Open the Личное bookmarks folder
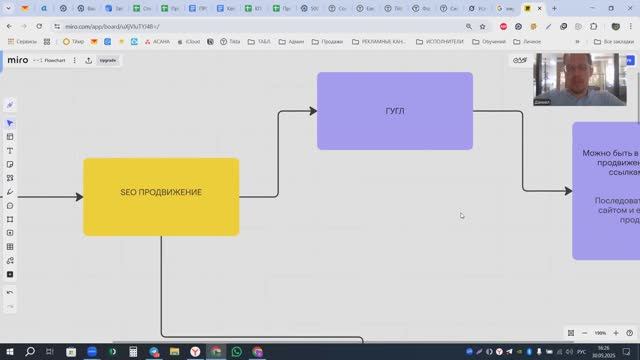 527,42
